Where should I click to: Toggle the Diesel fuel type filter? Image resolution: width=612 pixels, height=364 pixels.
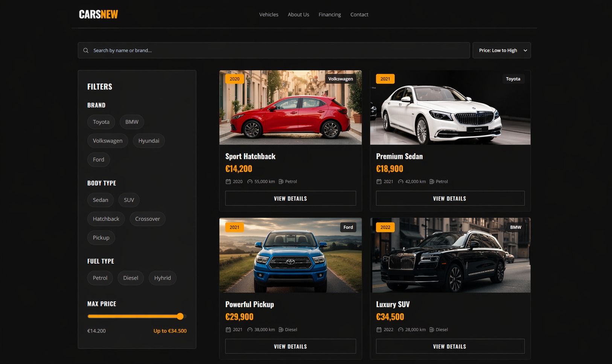(131, 278)
